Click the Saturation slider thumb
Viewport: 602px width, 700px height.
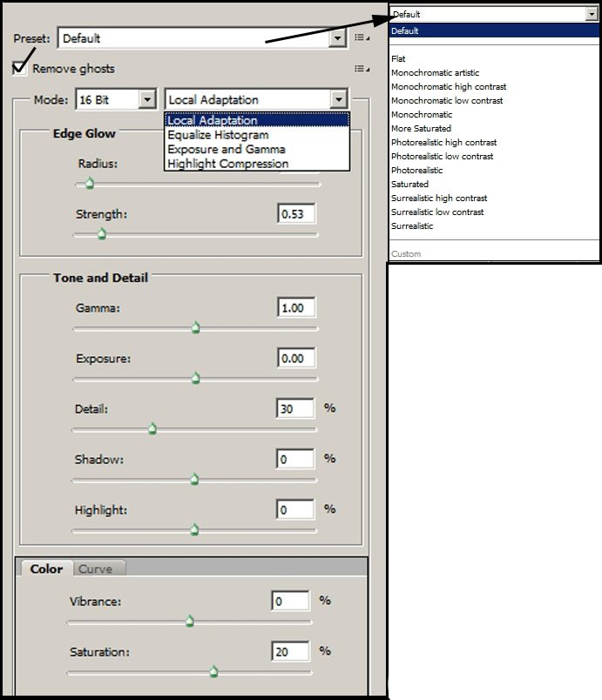click(213, 671)
